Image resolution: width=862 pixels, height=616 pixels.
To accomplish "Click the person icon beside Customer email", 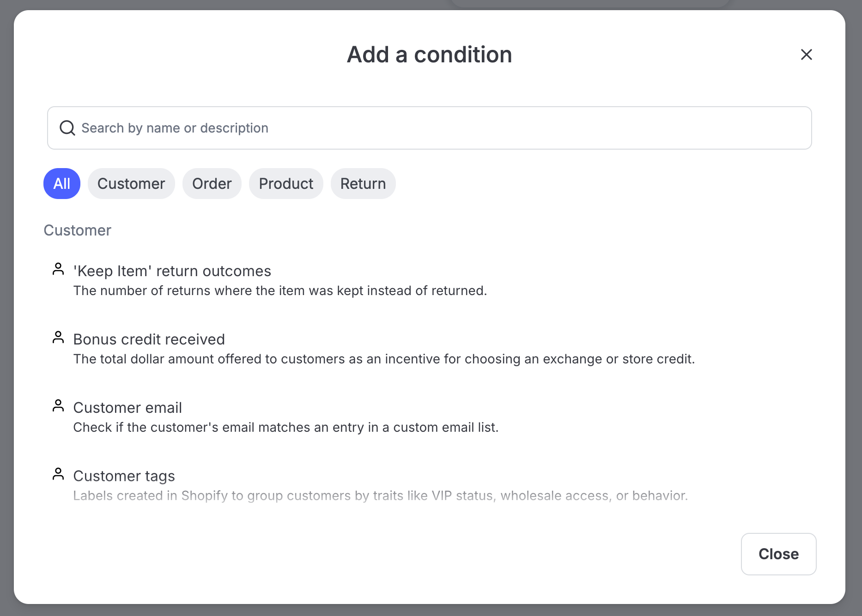I will [58, 406].
